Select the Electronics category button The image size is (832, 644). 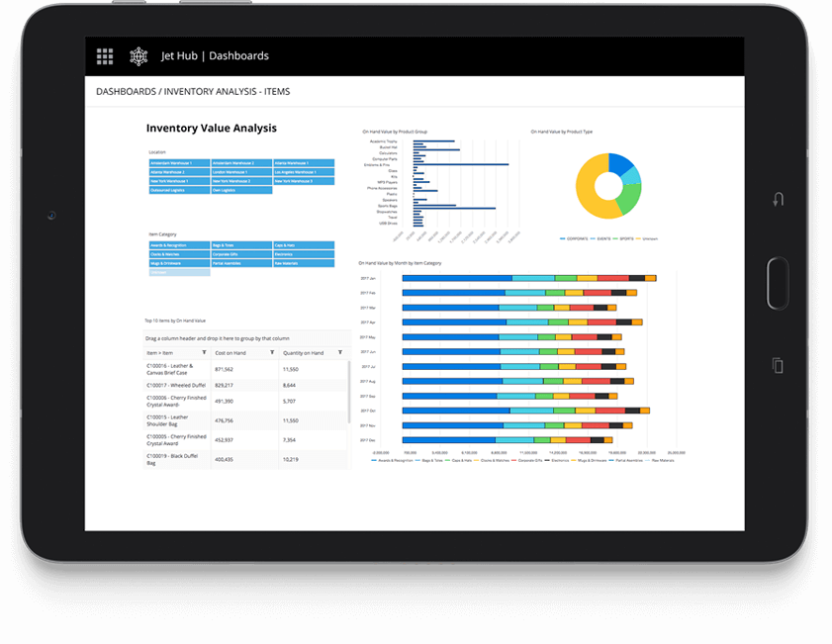[x=302, y=253]
